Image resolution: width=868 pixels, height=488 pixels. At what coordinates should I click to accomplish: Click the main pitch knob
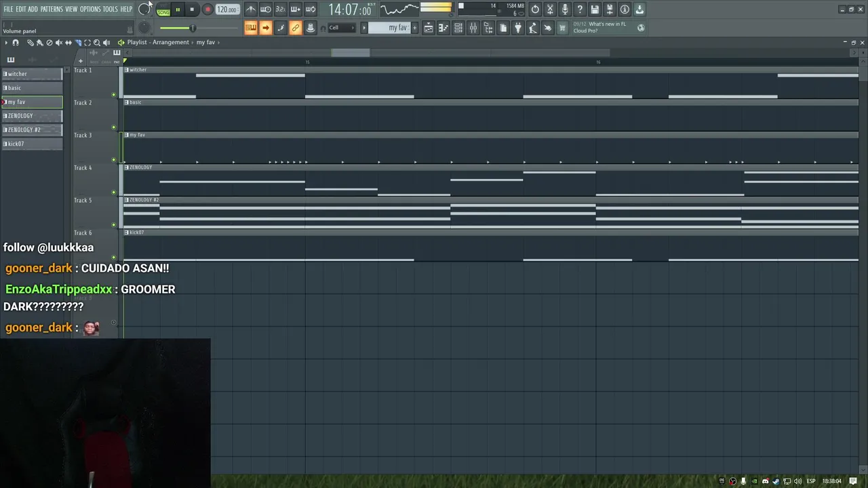pos(144,28)
